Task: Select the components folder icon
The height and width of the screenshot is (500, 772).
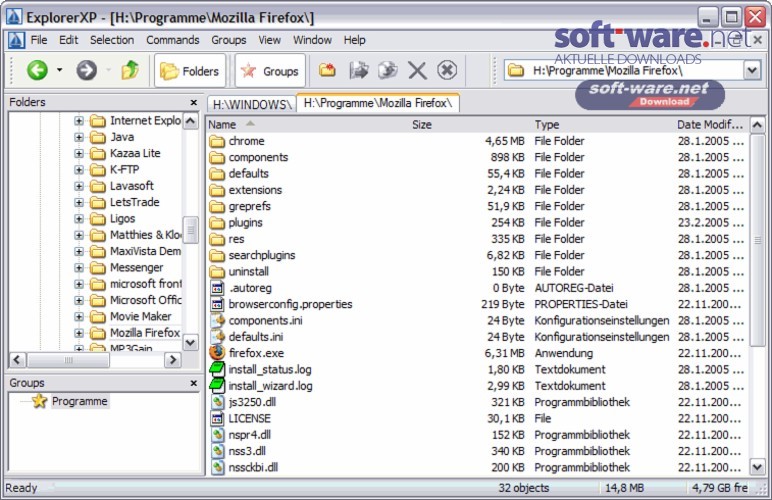Action: click(x=217, y=157)
